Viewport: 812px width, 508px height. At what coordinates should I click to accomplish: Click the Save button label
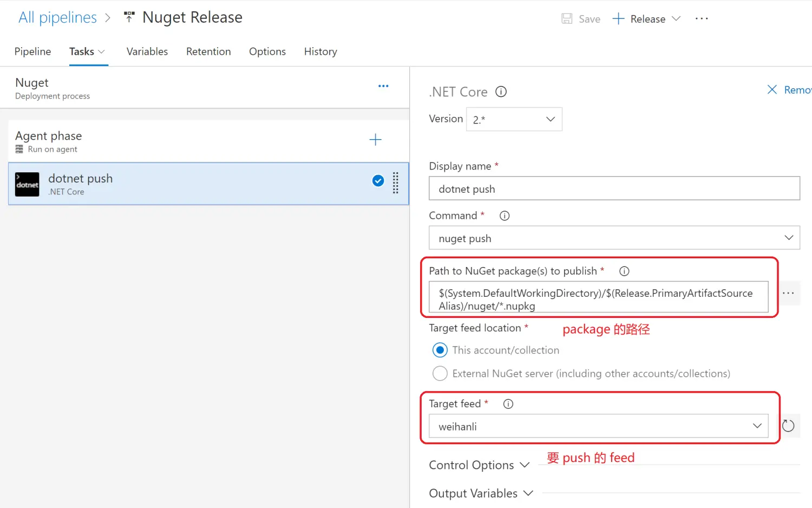590,19
